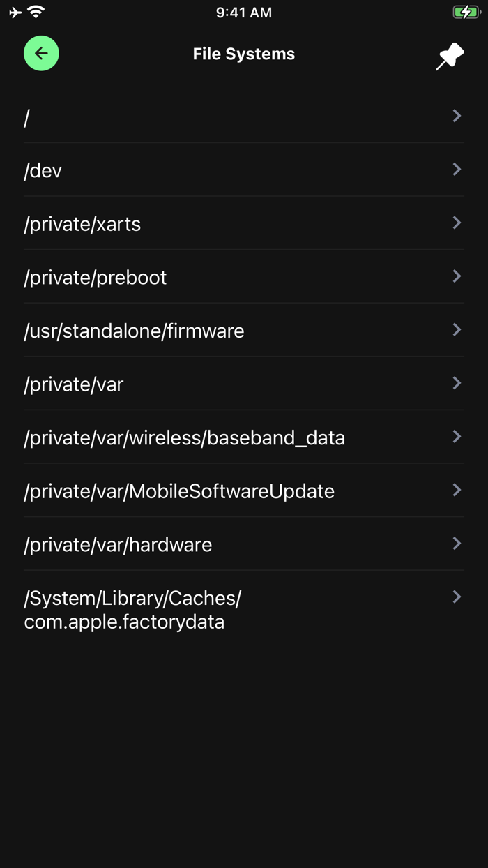The image size is (488, 868).
Task: Open the /private/var file system
Action: (x=74, y=384)
